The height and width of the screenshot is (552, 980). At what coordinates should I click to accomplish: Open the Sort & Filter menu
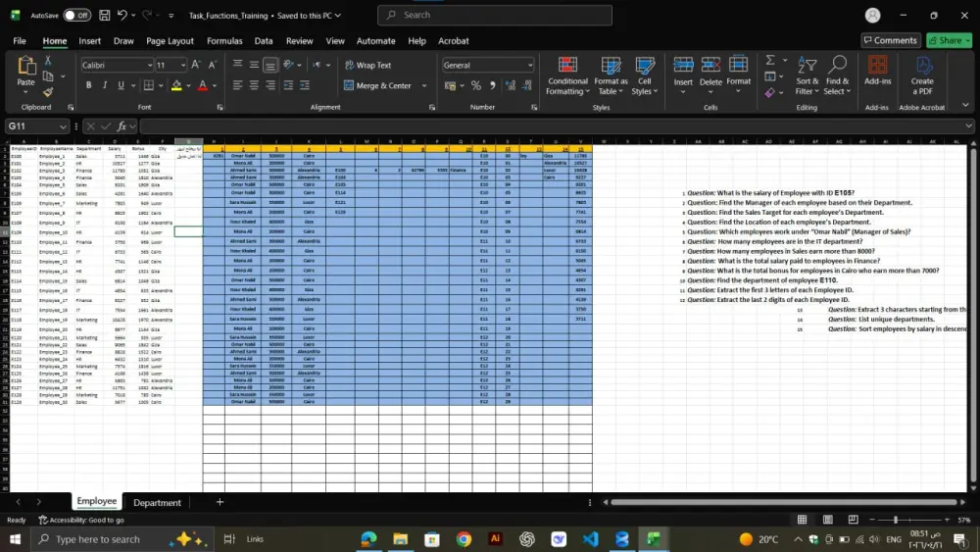click(x=807, y=75)
